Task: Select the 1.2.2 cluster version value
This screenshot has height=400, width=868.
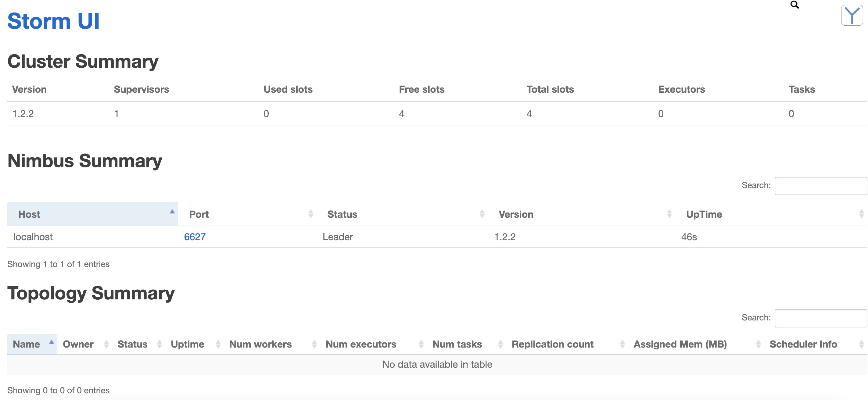Action: tap(23, 114)
